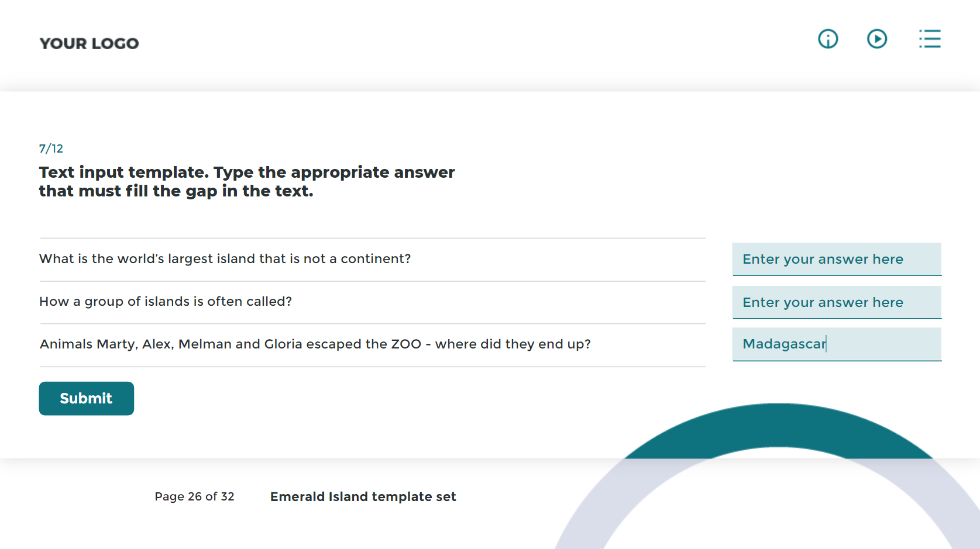This screenshot has height=549, width=980.
Task: Click the YOUR LOGO brand mark
Action: (89, 43)
